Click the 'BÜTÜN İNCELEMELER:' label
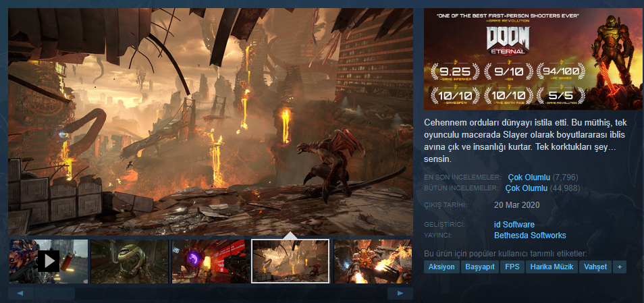Image resolution: width=644 pixels, height=303 pixels. [461, 188]
